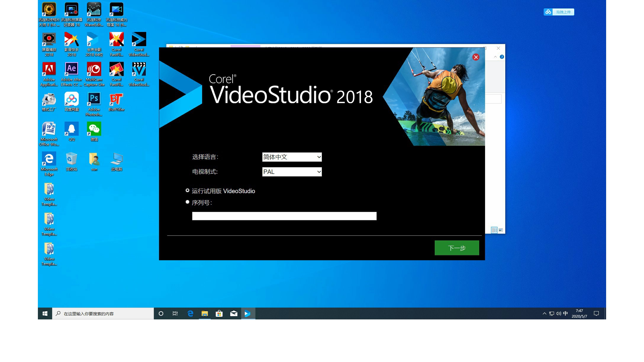Open network status tray icon
Screen dimensions: 644x362
coord(552,313)
